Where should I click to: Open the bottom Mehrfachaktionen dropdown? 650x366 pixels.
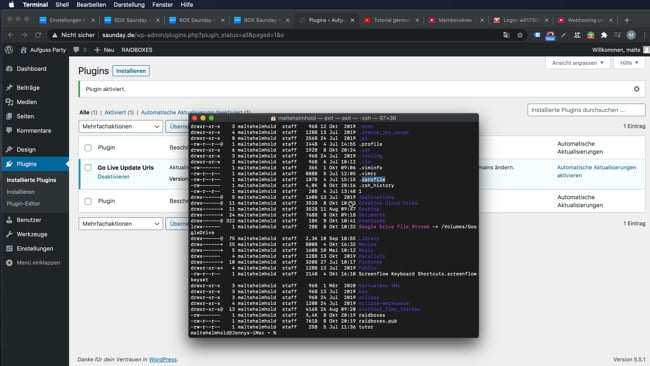120,224
